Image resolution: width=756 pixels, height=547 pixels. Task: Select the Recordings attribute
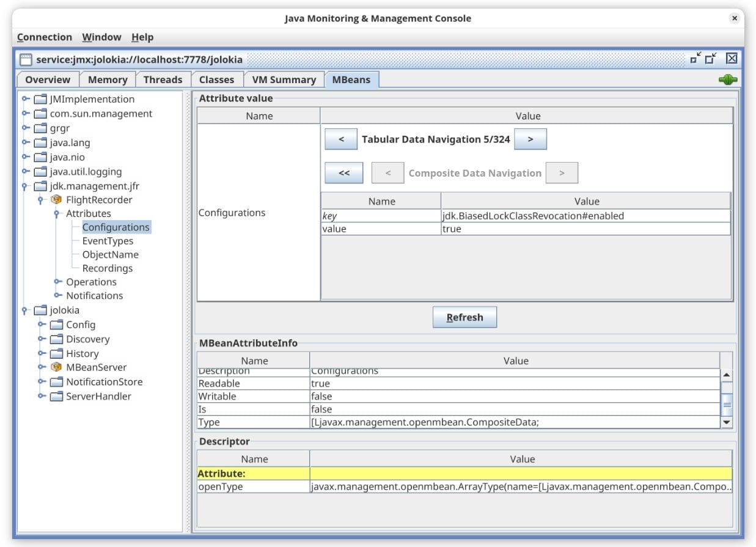tap(108, 268)
